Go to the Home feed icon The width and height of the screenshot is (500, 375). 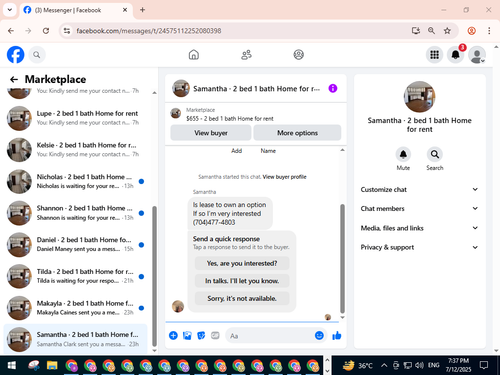point(194,55)
